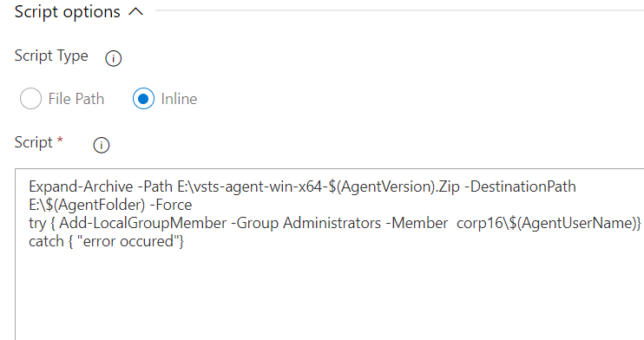This screenshot has width=644, height=340.
Task: Show info tooltip for Script field
Action: [102, 145]
